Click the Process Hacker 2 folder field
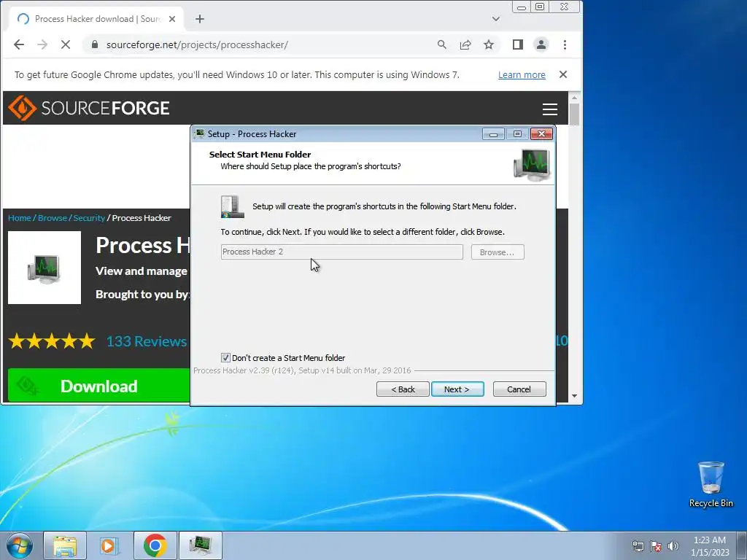Image resolution: width=747 pixels, height=560 pixels. (x=341, y=252)
